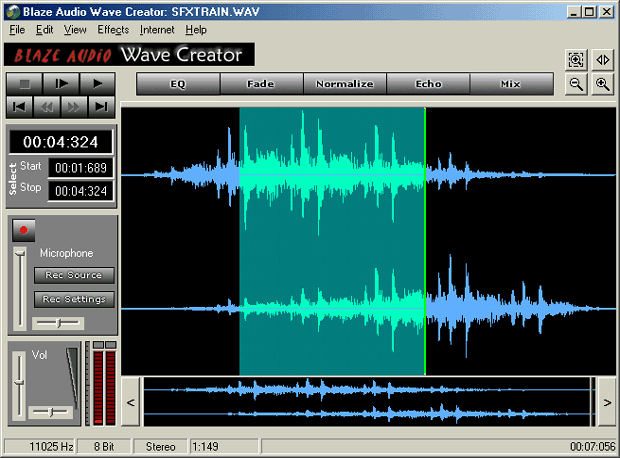Open the File menu
This screenshot has height=458, width=620.
(17, 30)
